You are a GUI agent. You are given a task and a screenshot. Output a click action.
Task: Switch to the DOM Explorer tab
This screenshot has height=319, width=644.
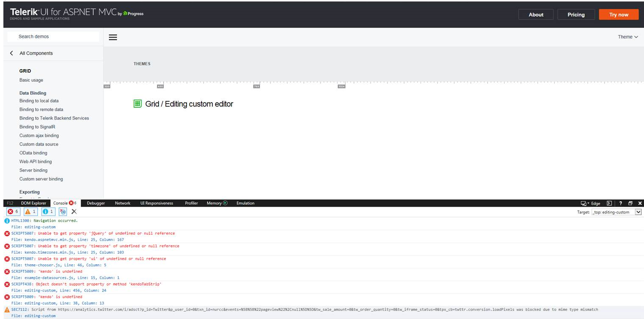[33, 203]
